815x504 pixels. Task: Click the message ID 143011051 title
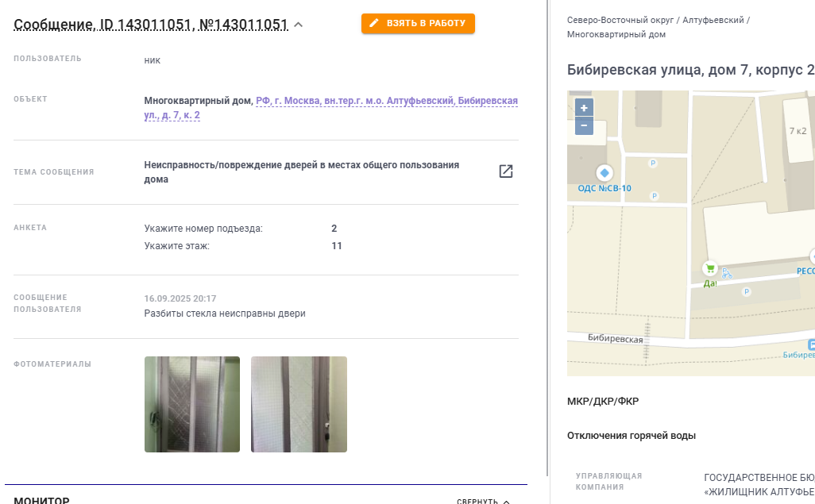tap(151, 25)
